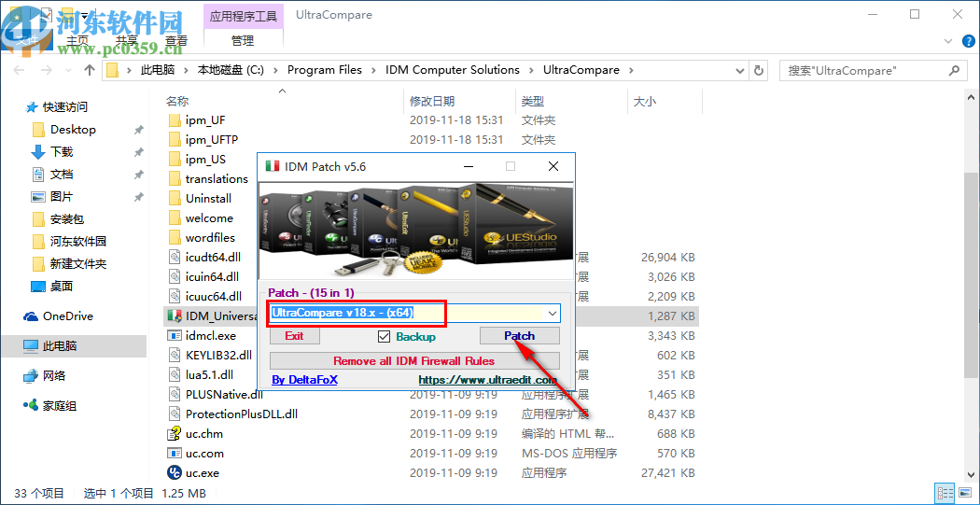Select the idmcl.exe file icon
Screen dimensions: 980x505
click(175, 336)
